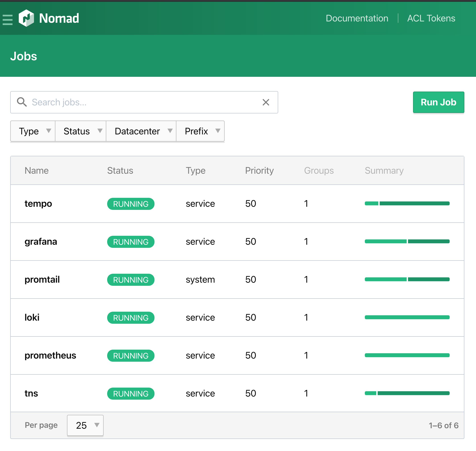Open the Documentation link

click(357, 19)
